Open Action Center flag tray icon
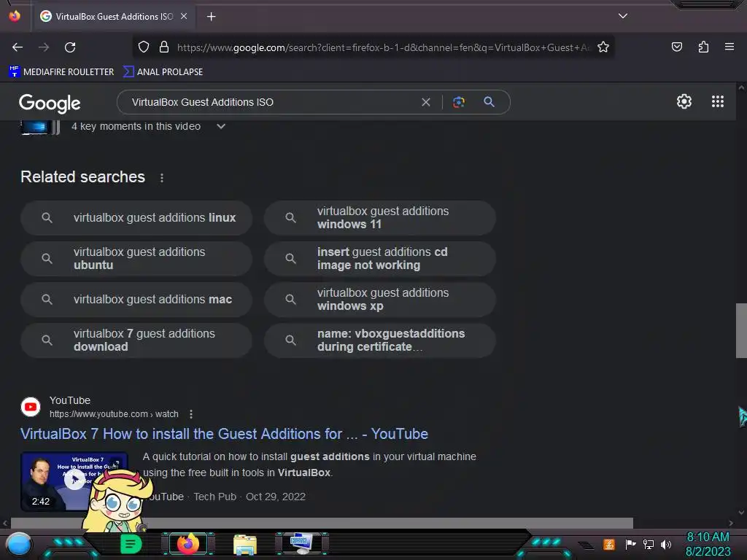The width and height of the screenshot is (747, 560). coord(630,544)
